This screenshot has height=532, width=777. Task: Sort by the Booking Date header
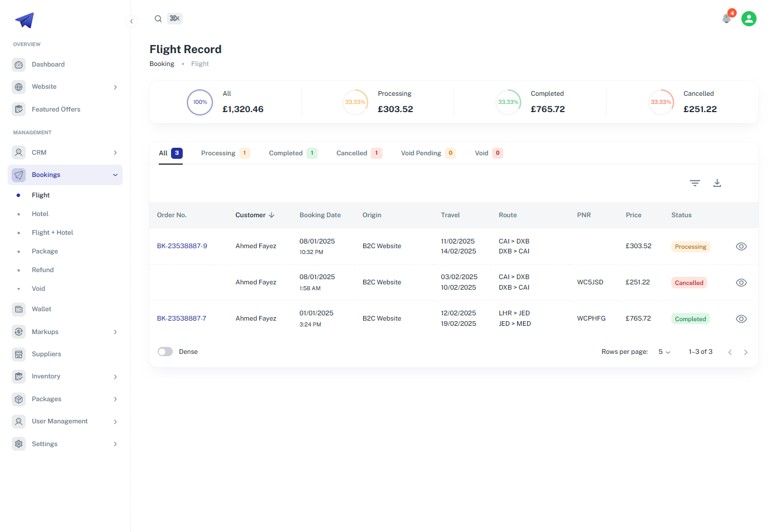[320, 215]
